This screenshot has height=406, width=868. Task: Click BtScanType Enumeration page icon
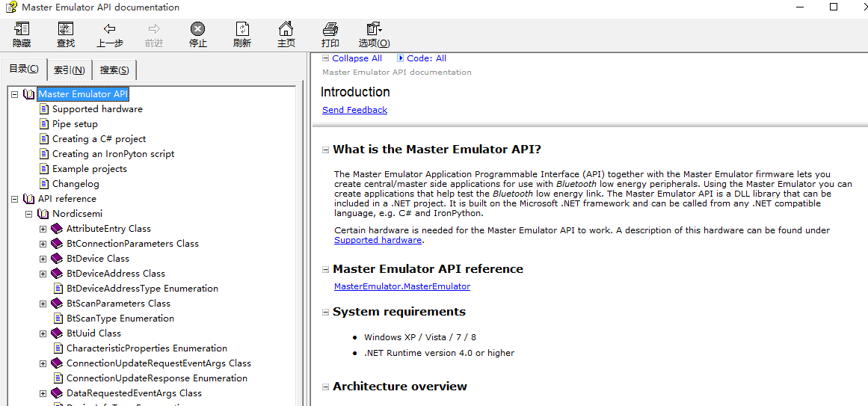[58, 319]
